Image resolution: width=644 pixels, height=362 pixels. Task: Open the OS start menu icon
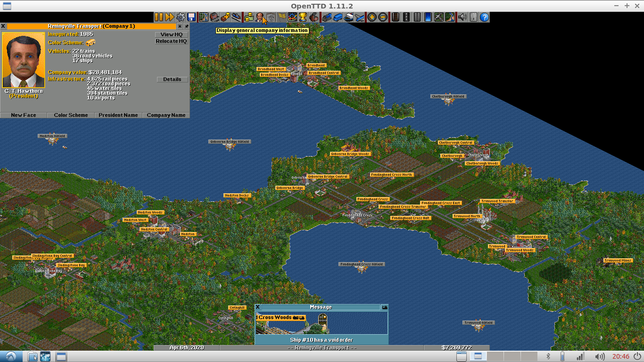pyautogui.click(x=11, y=356)
